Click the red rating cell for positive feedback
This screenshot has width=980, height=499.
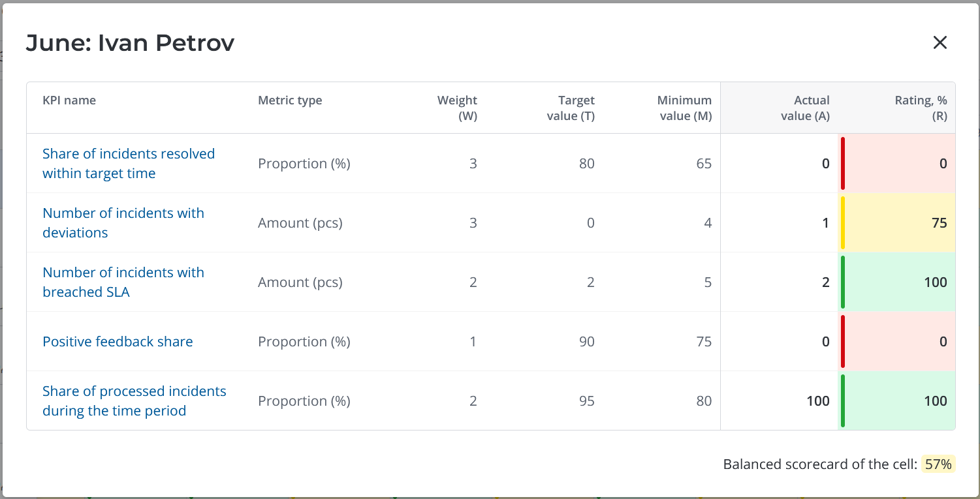pos(898,342)
